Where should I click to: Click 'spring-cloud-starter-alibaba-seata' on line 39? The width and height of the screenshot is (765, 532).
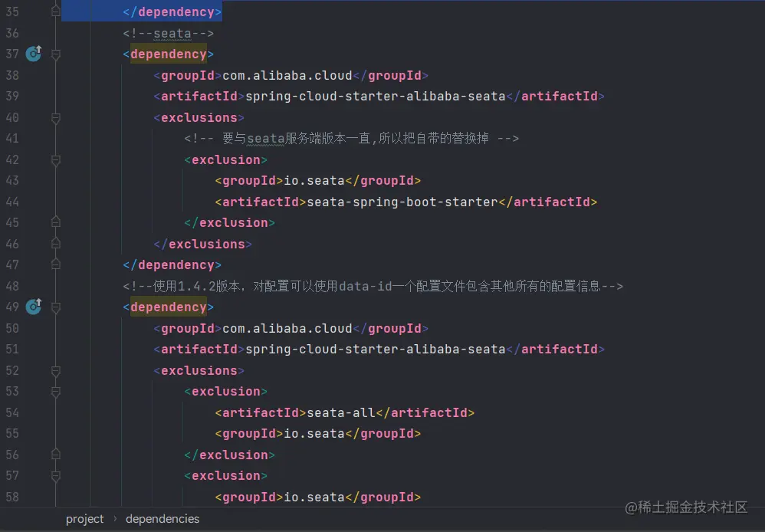[375, 96]
